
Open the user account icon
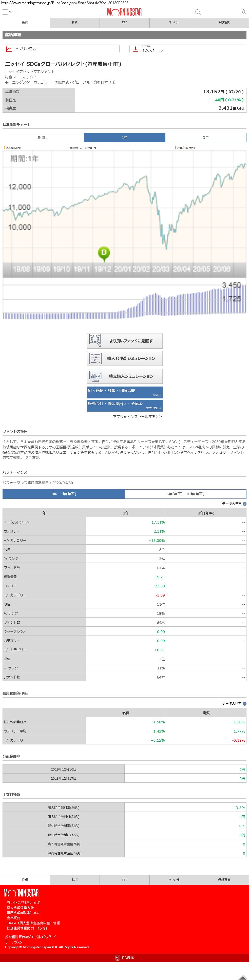pyautogui.click(x=243, y=12)
